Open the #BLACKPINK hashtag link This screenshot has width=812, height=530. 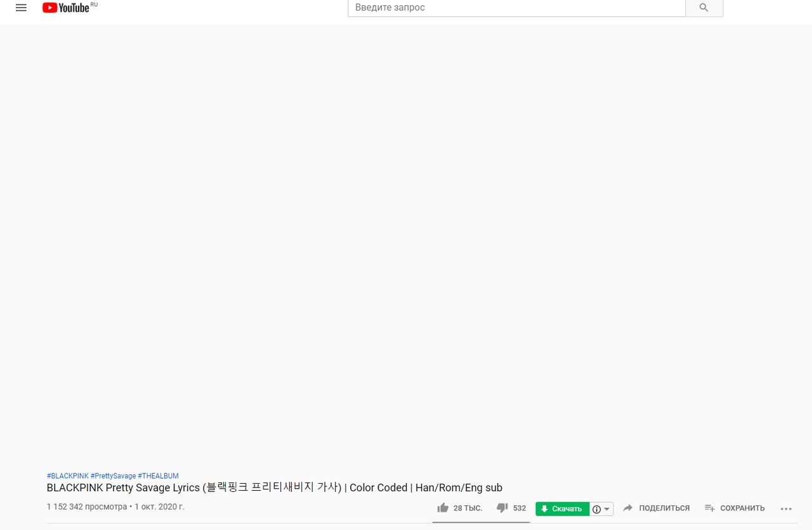tap(68, 476)
